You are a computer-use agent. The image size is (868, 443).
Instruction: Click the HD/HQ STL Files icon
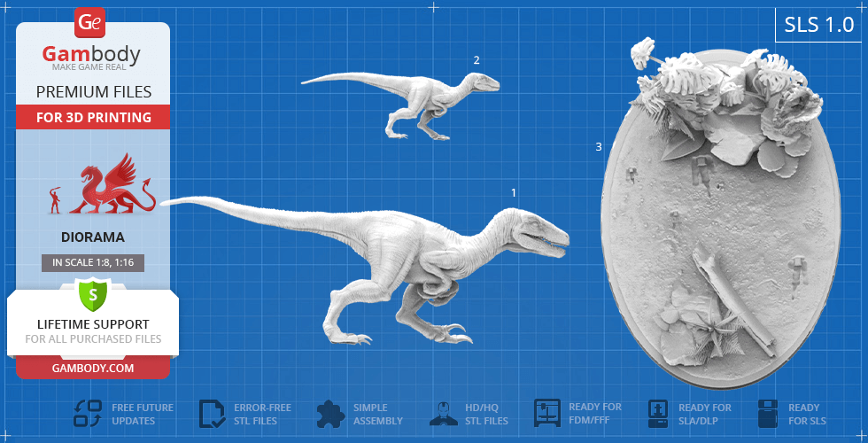(x=443, y=414)
